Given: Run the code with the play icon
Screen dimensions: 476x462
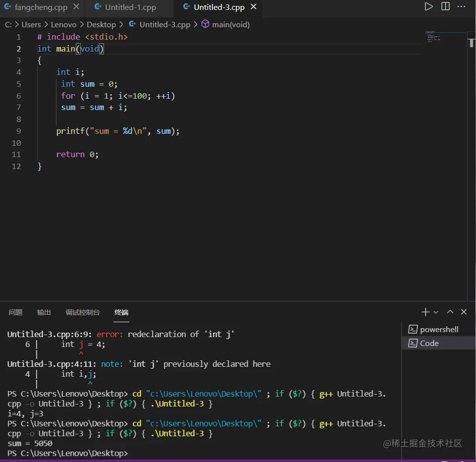Looking at the screenshot, I should pyautogui.click(x=428, y=6).
